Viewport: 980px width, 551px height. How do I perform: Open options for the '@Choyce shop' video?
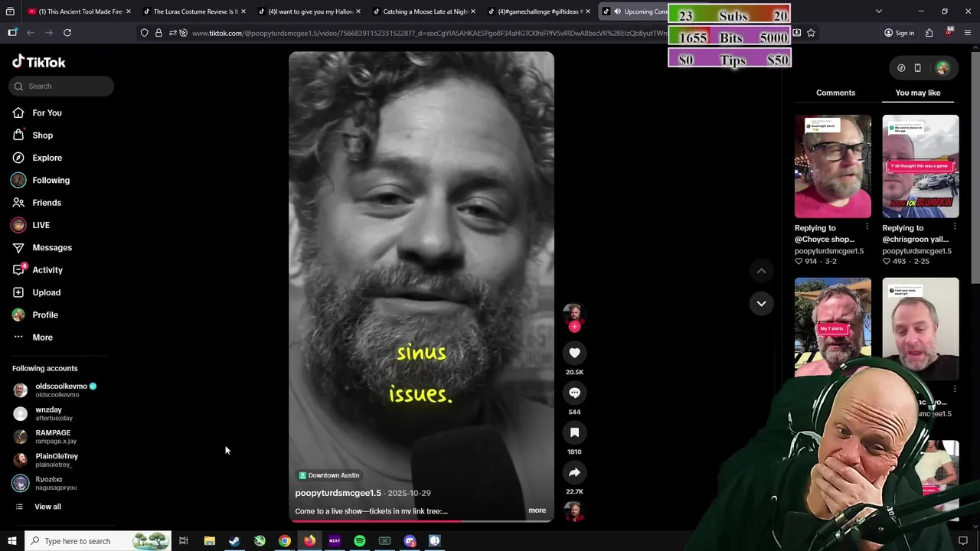[x=867, y=227]
